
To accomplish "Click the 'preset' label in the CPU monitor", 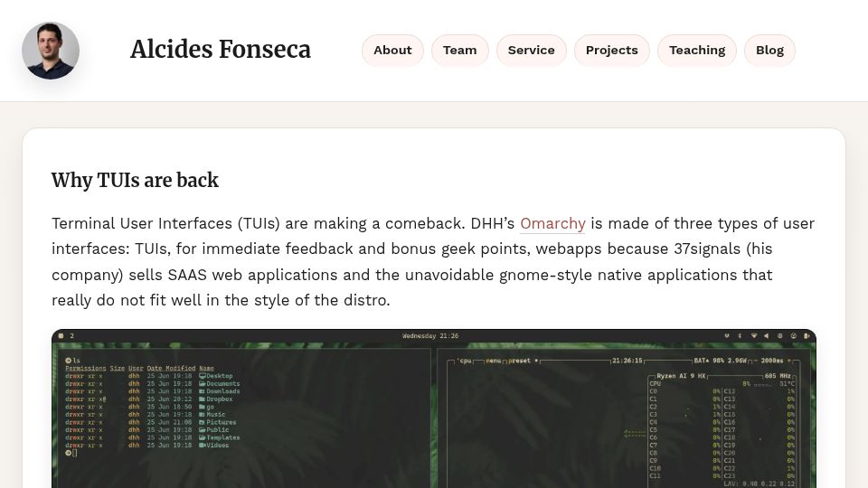I will coord(519,361).
